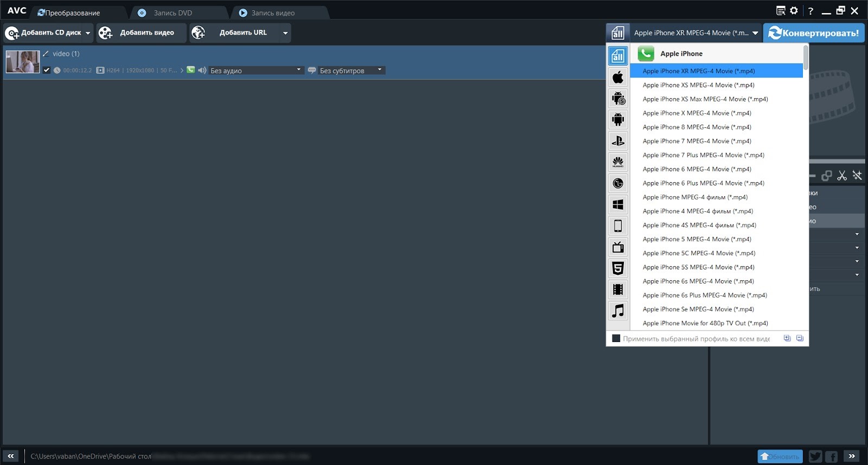Open the 'Без субтитров' subtitles dropdown

click(352, 70)
